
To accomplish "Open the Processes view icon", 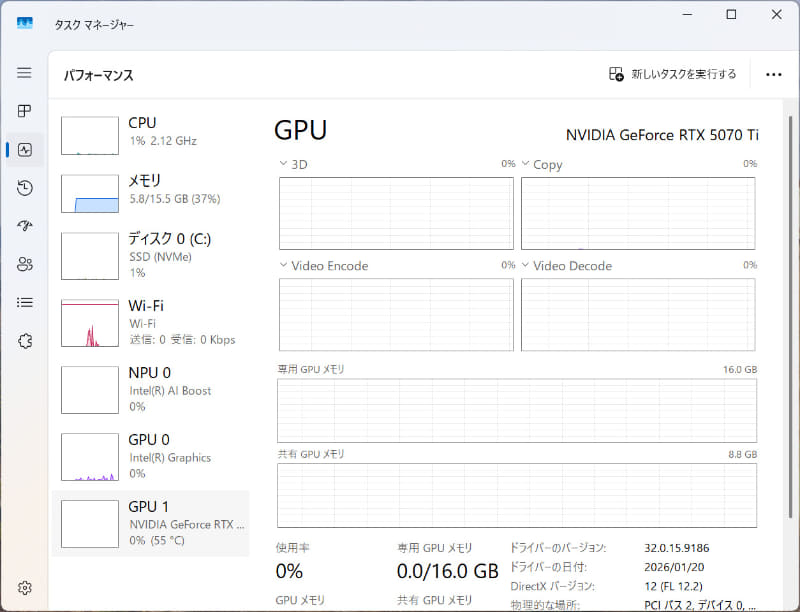I will (24, 111).
